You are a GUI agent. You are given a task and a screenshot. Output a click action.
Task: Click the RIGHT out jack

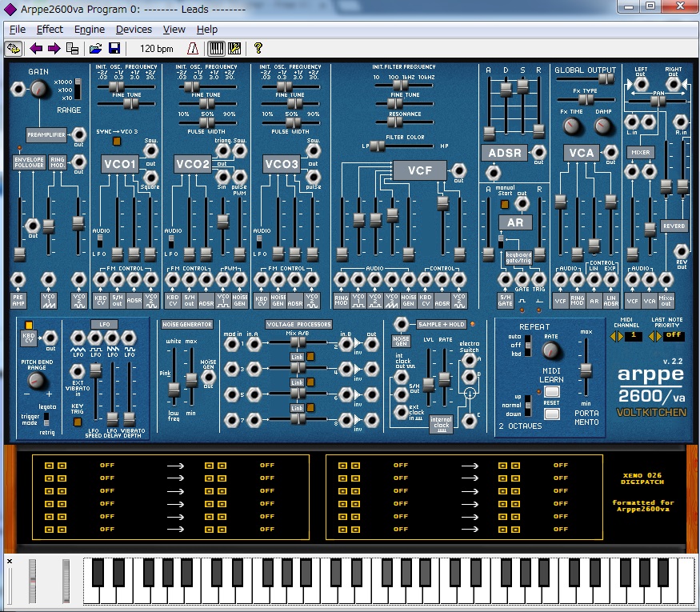point(674,84)
